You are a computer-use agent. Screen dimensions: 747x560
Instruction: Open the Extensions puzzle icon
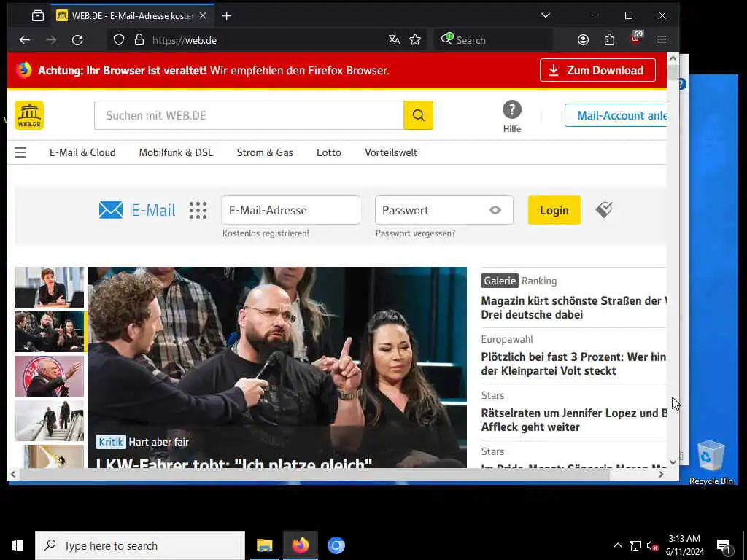point(609,40)
